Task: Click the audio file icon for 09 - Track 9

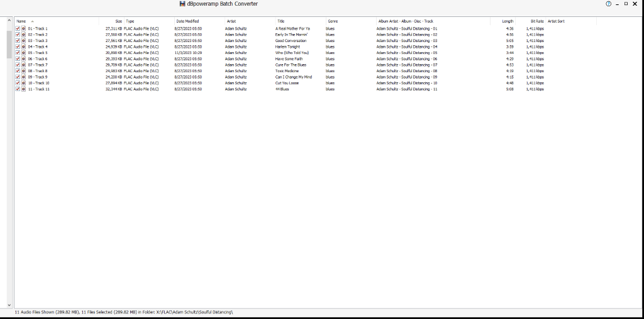Action: pos(23,77)
